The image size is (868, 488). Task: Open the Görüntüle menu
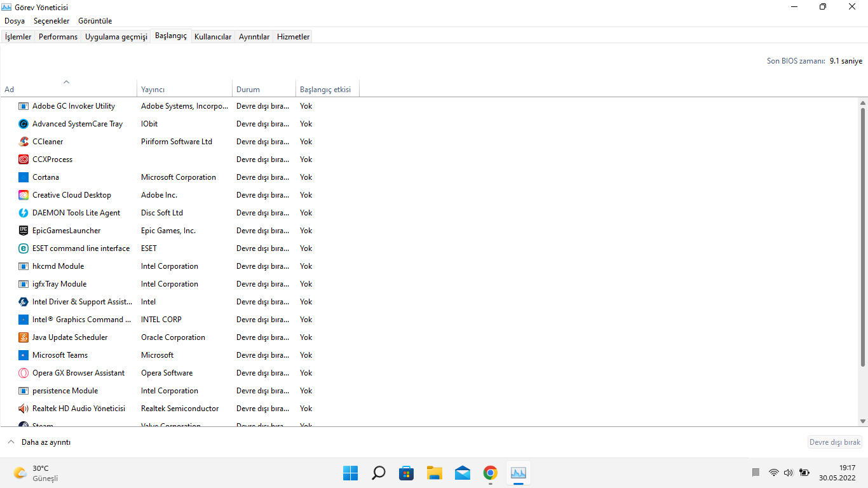tap(95, 21)
